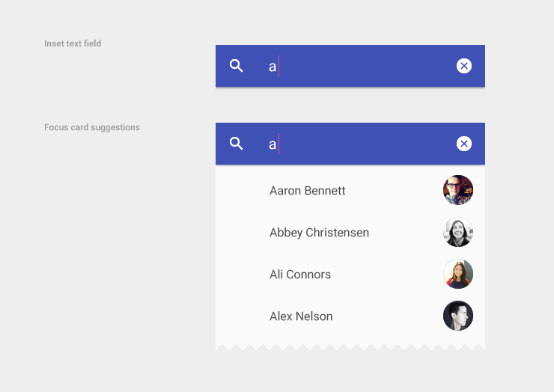Click the empty area of the focus card search field
This screenshot has height=392, width=554.
tap(367, 144)
